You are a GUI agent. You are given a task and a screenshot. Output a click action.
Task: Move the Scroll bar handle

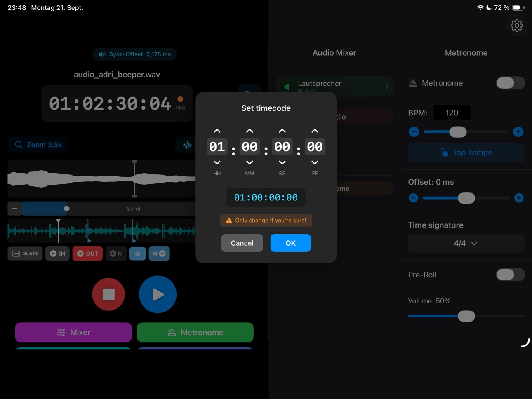[67, 209]
